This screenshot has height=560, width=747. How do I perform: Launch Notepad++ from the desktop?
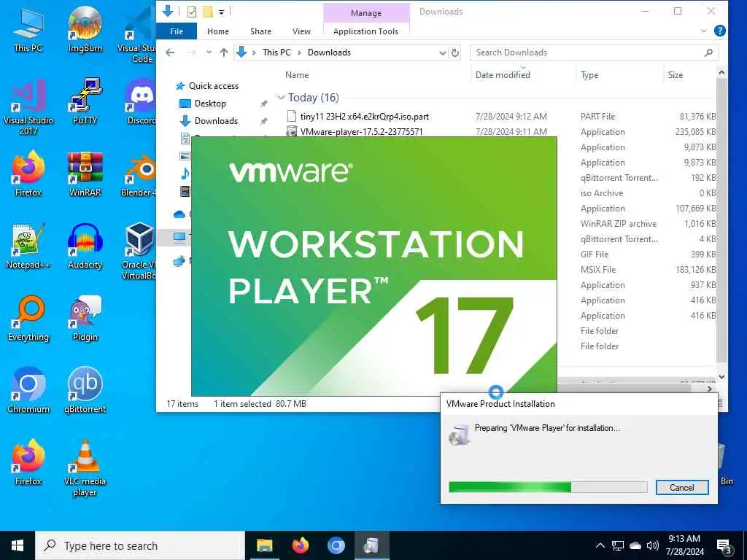point(28,246)
